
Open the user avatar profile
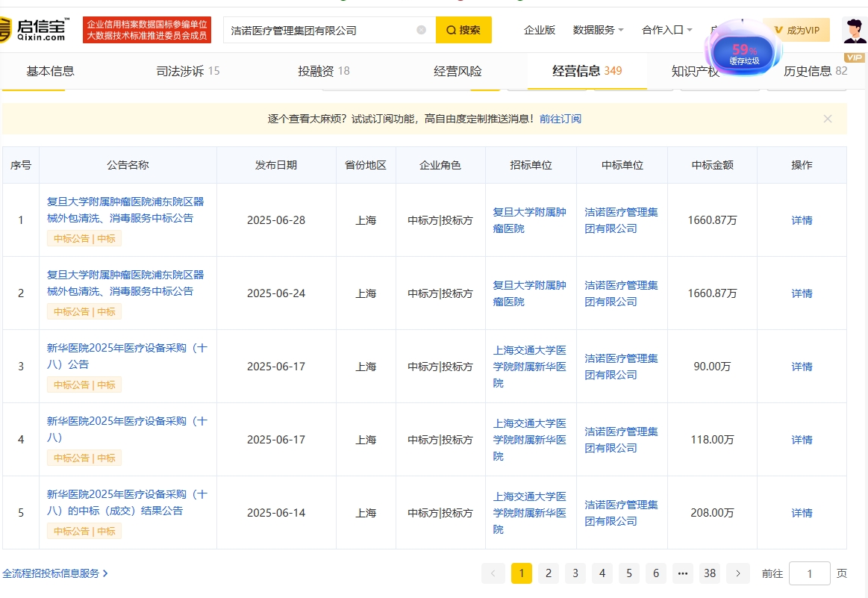pyautogui.click(x=854, y=30)
